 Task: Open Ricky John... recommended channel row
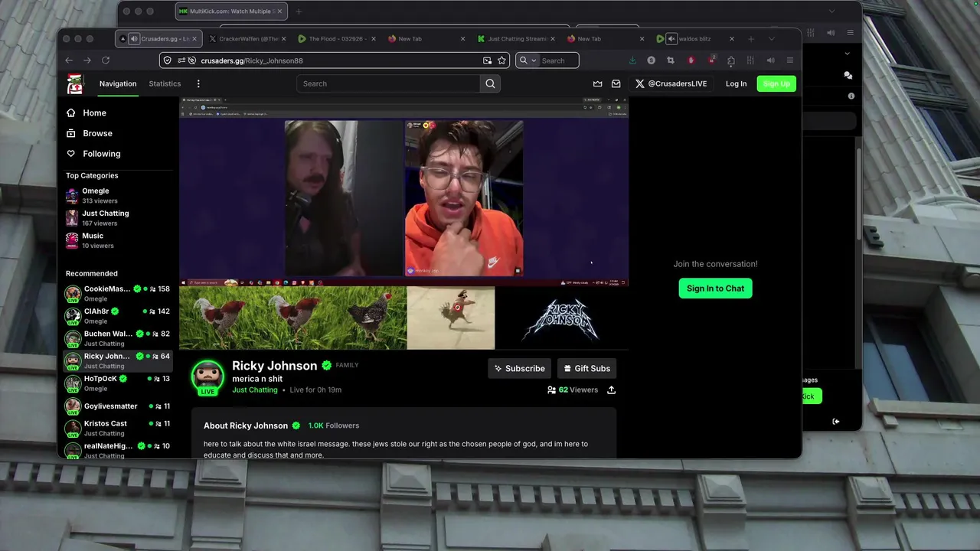[118, 360]
